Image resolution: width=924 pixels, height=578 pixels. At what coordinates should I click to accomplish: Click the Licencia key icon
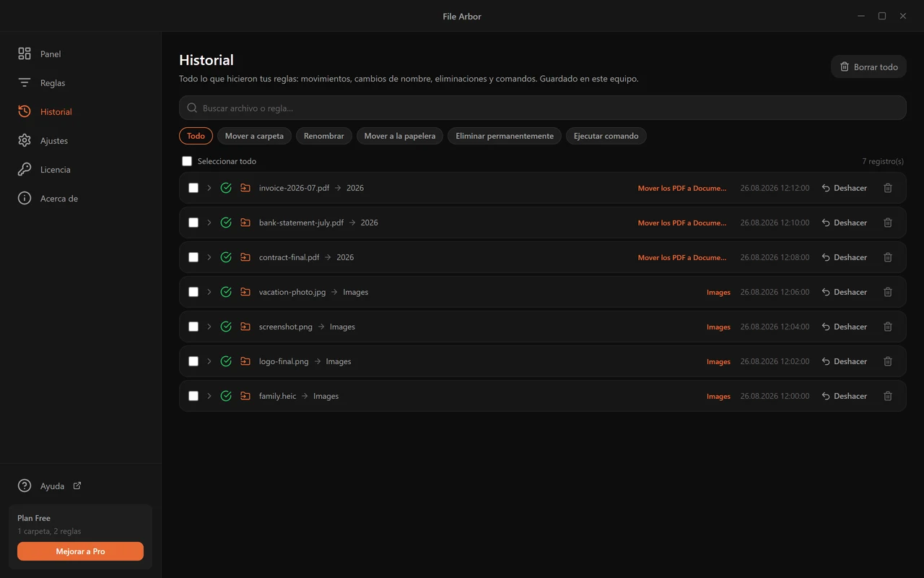coord(25,169)
